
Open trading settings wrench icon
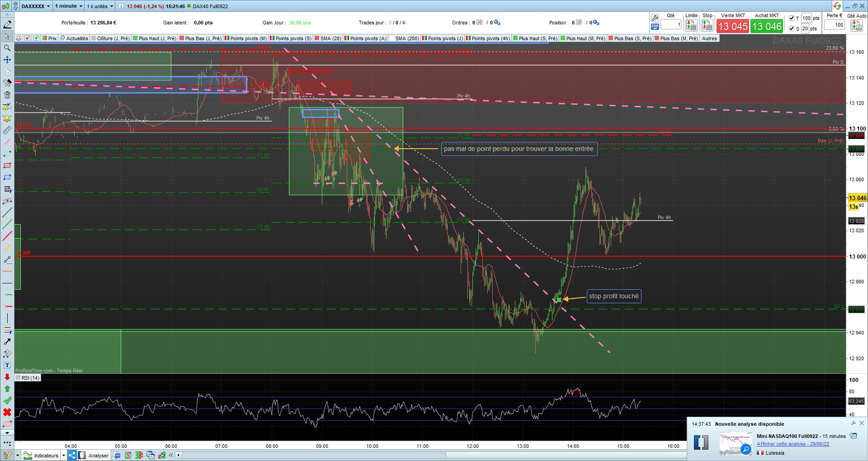(x=655, y=18)
